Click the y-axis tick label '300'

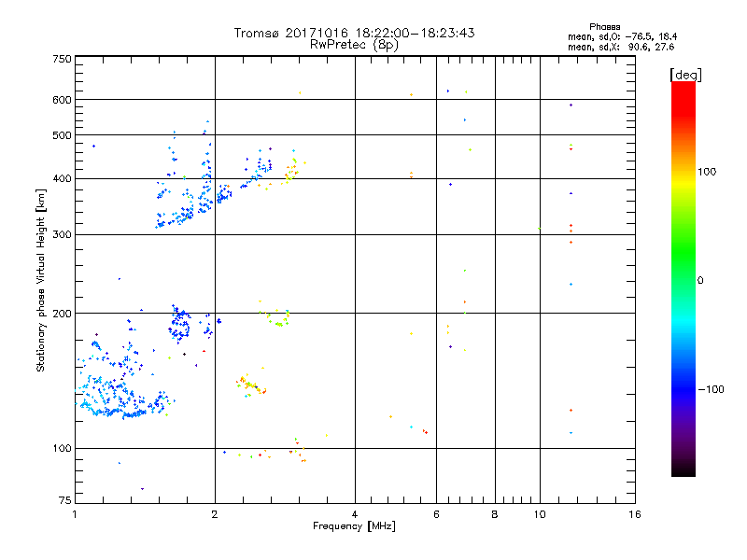click(63, 235)
